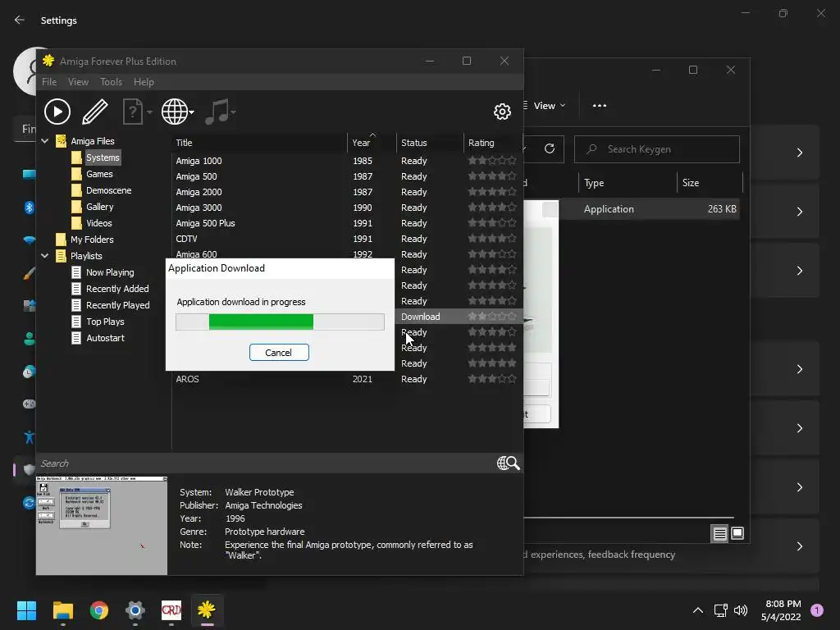Select the Gallery folder
The width and height of the screenshot is (840, 630).
(x=99, y=207)
